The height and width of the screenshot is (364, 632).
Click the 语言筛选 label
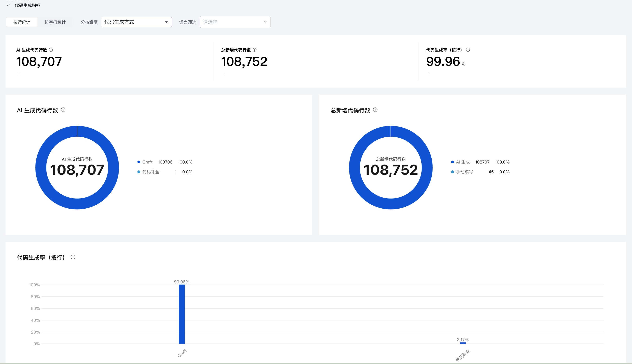tap(188, 22)
